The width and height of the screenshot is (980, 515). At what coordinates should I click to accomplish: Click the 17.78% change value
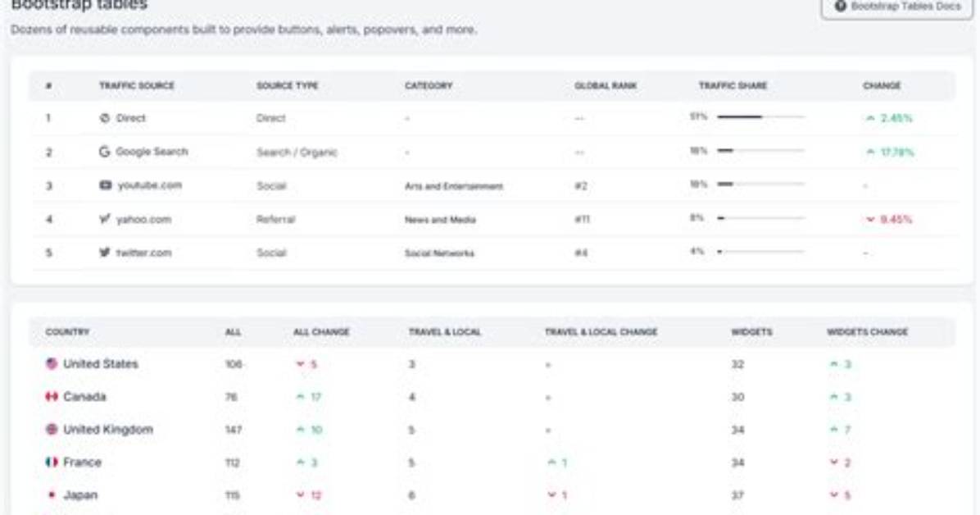click(x=897, y=152)
